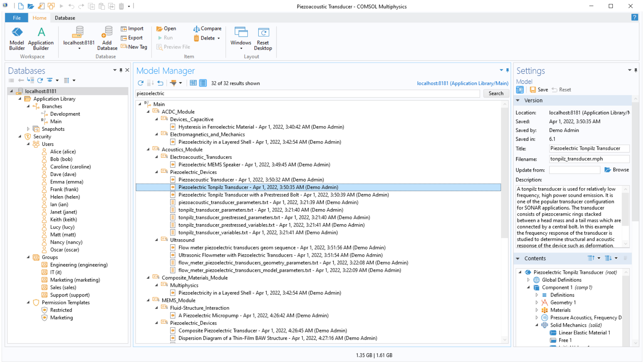Viewport: 644px width, 362px height.
Task: Expand the Snapshots tree node
Action: point(28,129)
